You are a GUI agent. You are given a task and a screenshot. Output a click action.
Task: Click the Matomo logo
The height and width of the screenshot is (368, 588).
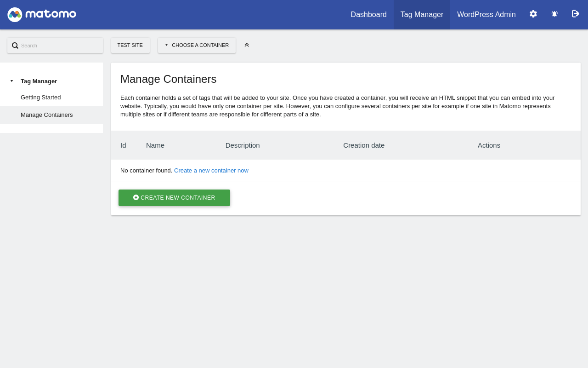point(42,14)
